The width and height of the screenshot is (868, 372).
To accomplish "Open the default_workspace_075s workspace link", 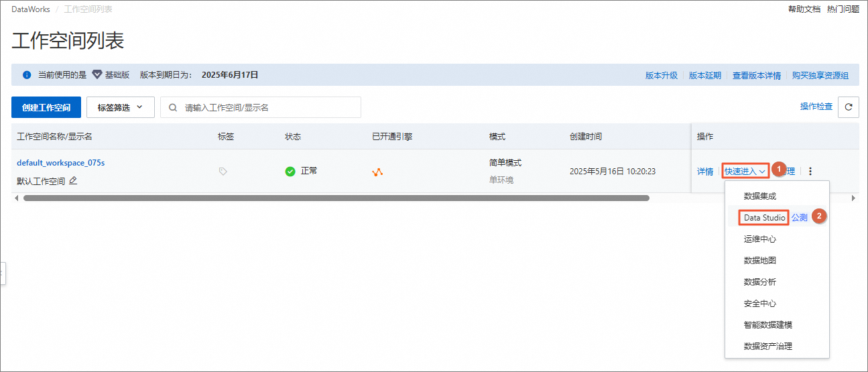I will [x=61, y=163].
